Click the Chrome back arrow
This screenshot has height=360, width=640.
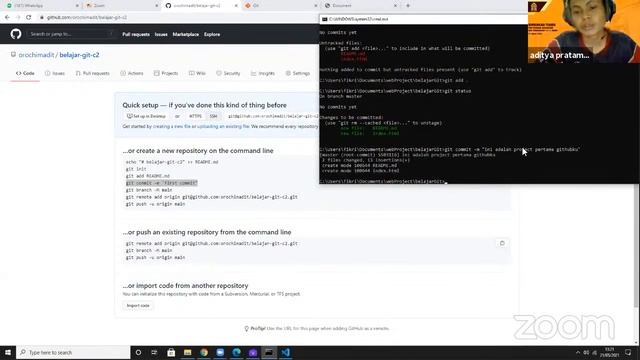pos(7,17)
